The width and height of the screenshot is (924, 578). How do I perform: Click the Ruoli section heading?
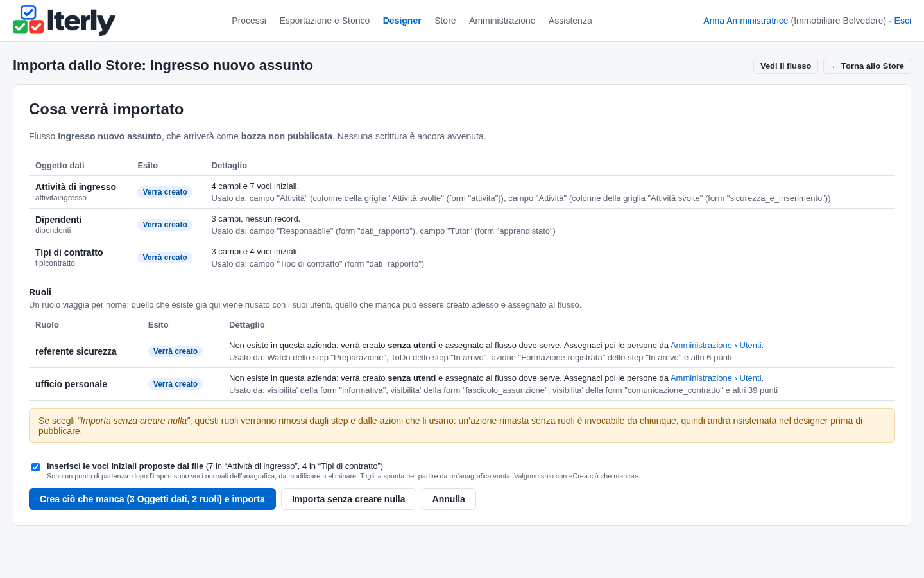[40, 292]
